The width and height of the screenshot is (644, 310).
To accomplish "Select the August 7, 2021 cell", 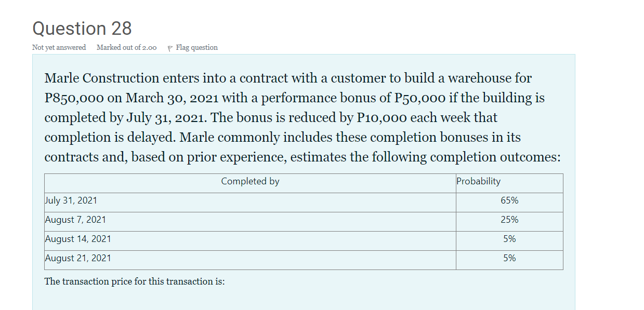I will pyautogui.click(x=75, y=220).
